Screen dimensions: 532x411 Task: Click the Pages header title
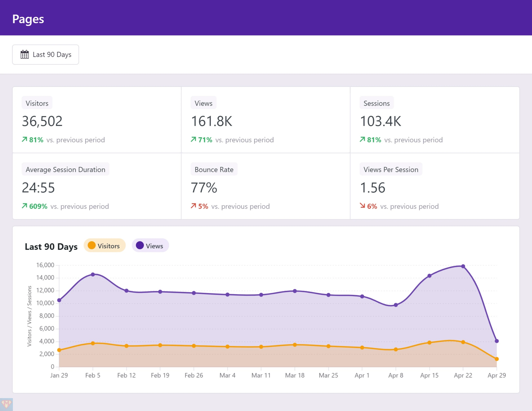click(x=28, y=19)
